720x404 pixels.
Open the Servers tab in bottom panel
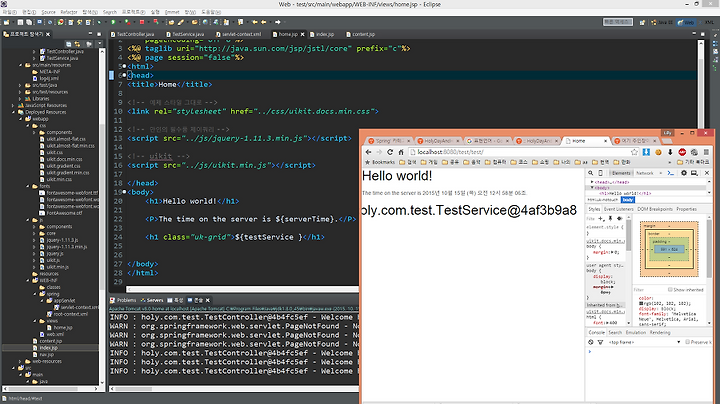[152, 300]
